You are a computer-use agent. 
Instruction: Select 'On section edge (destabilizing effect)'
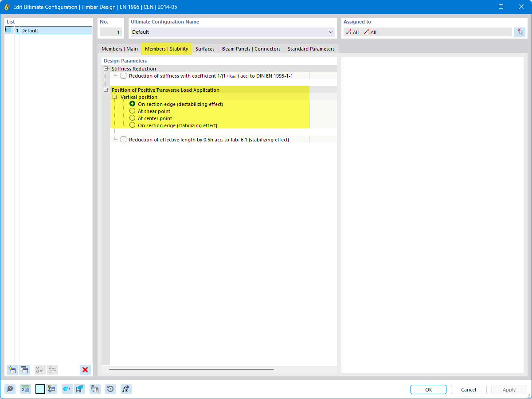pos(132,104)
